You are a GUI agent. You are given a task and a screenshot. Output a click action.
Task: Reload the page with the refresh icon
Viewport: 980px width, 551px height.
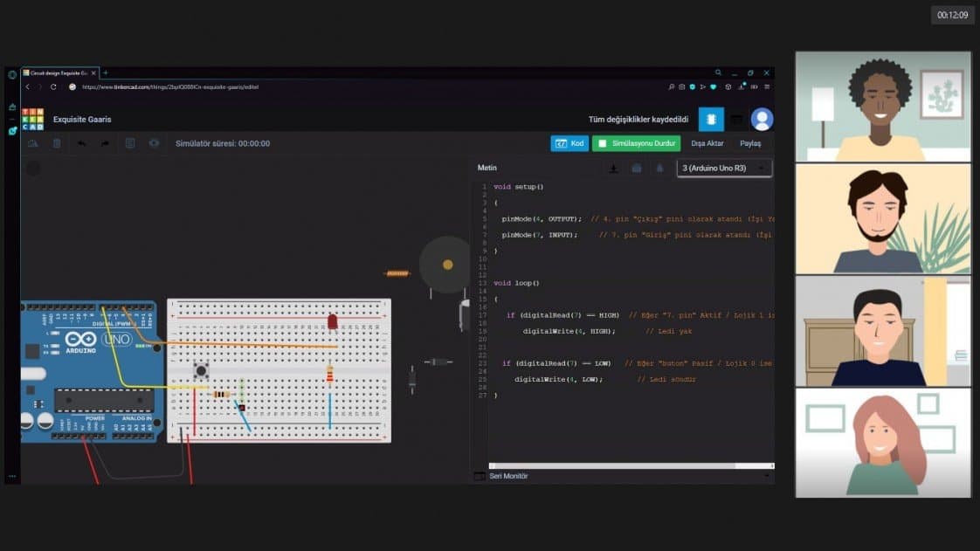coord(53,86)
